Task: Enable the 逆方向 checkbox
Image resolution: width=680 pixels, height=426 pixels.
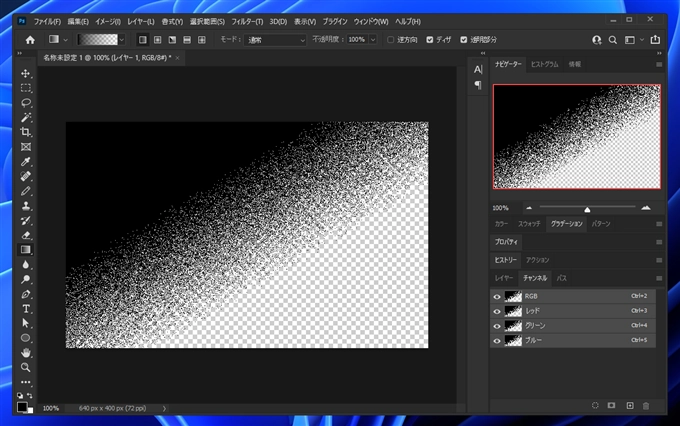Action: (x=390, y=40)
